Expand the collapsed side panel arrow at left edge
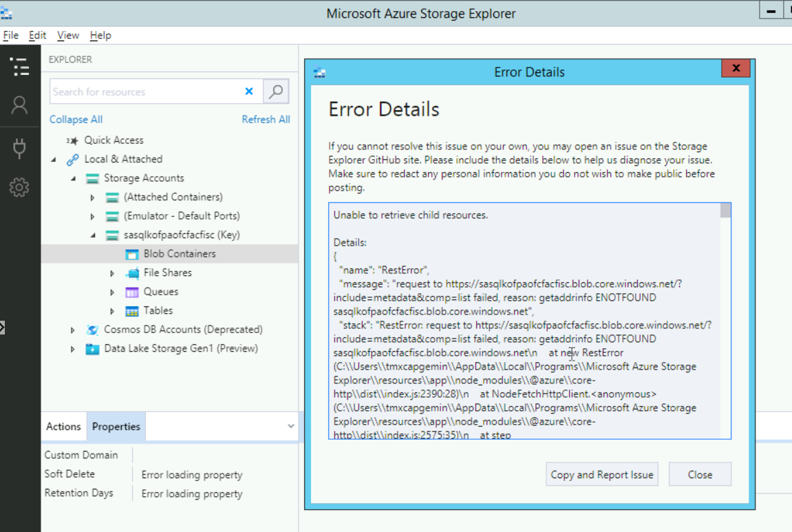The image size is (792, 532). [x=2, y=328]
